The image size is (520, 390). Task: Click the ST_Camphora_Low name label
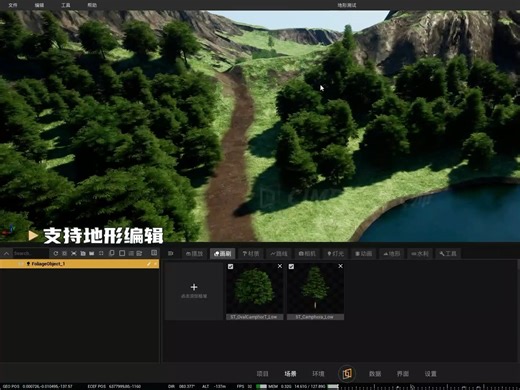[315, 317]
